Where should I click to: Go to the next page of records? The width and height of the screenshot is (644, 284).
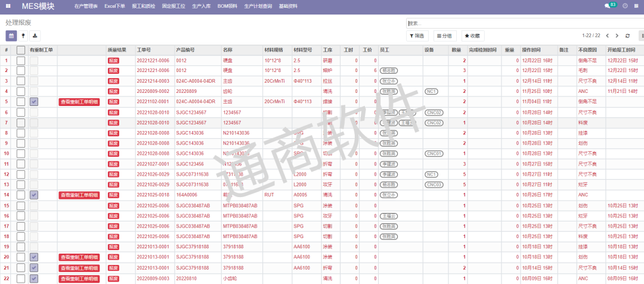(617, 36)
